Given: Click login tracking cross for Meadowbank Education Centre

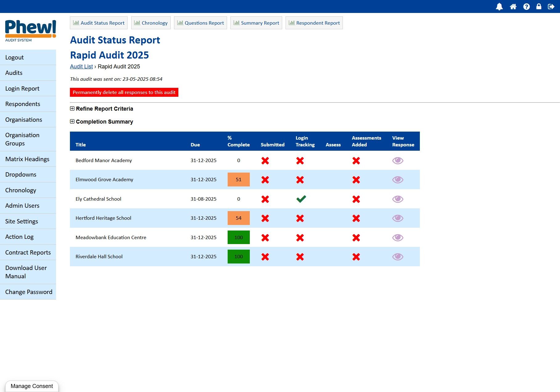Looking at the screenshot, I should coord(300,238).
